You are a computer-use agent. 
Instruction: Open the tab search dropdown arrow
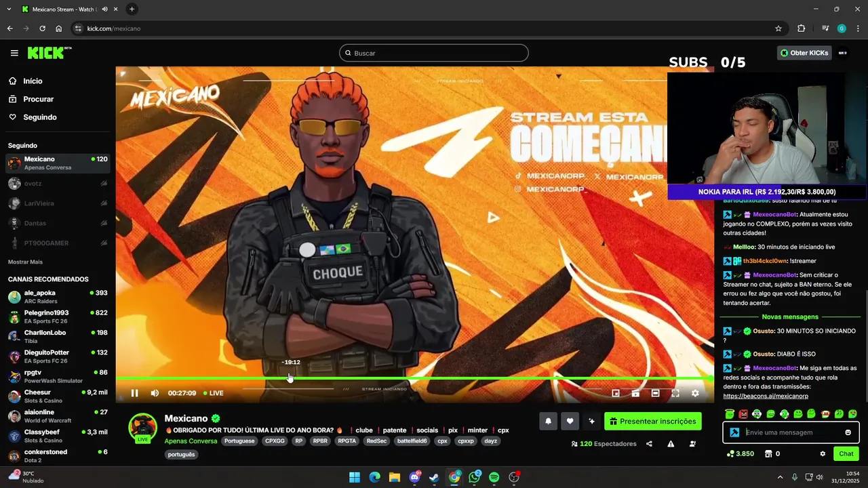9,9
